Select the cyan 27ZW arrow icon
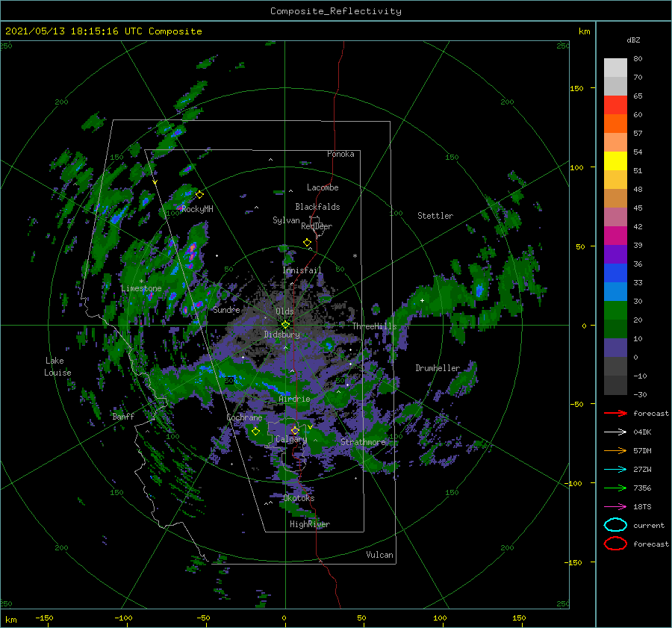This screenshot has height=628, width=672. coord(615,470)
